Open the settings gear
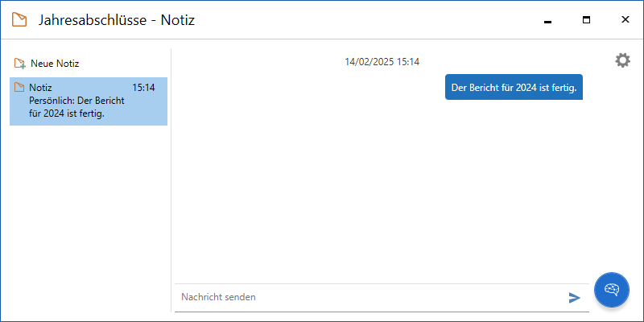 click(622, 60)
